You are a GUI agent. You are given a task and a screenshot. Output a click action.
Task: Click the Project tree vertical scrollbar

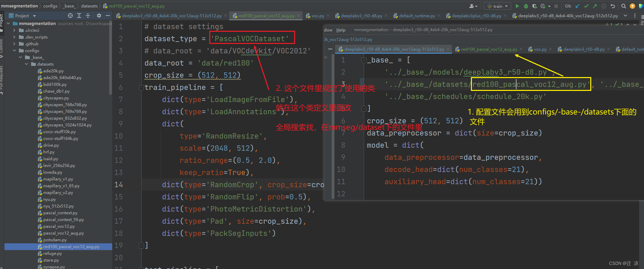pyautogui.click(x=111, y=57)
